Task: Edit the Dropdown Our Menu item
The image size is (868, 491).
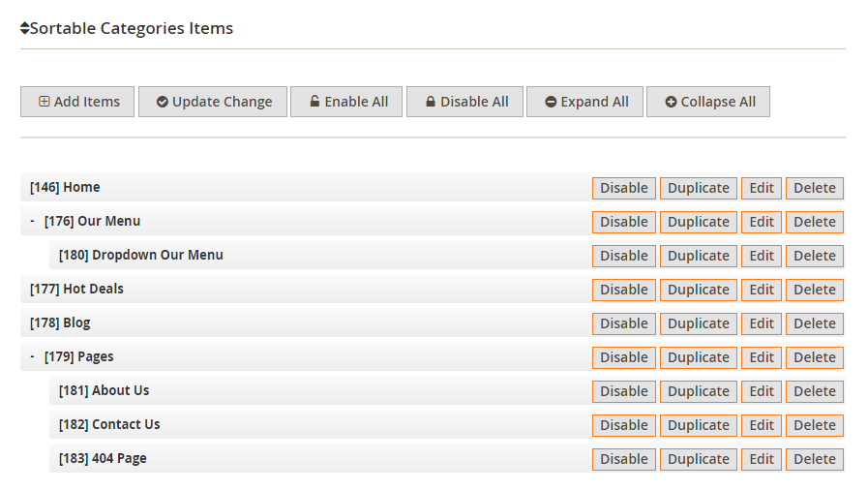Action: point(762,256)
